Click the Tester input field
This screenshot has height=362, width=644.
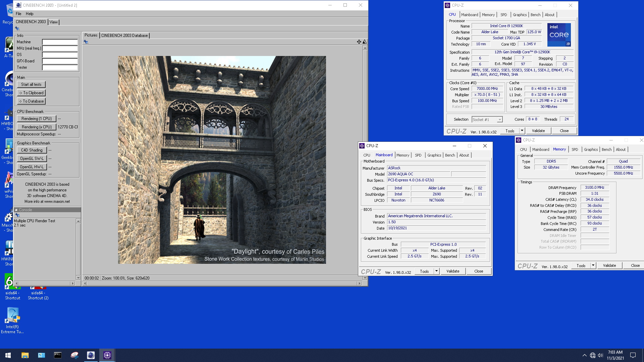pyautogui.click(x=60, y=68)
